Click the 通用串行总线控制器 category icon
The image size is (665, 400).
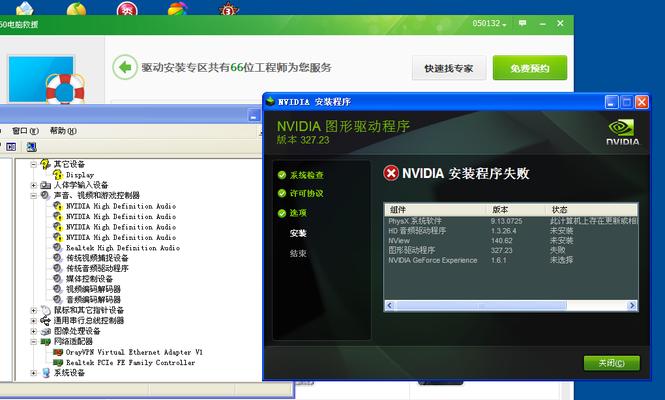[45, 321]
